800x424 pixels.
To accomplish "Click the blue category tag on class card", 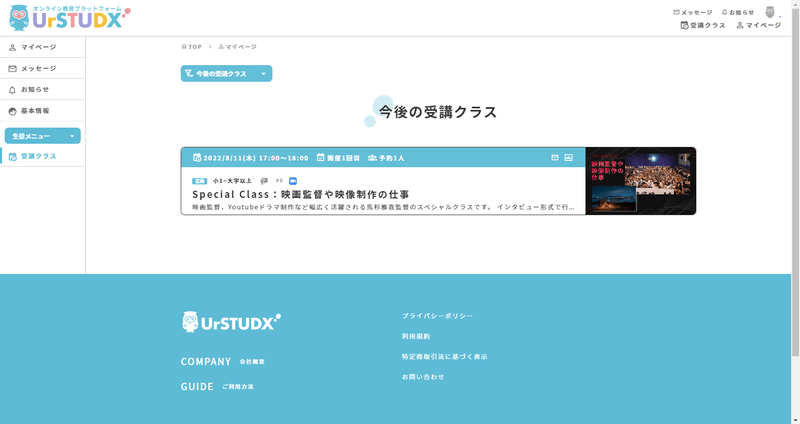I will tap(199, 181).
